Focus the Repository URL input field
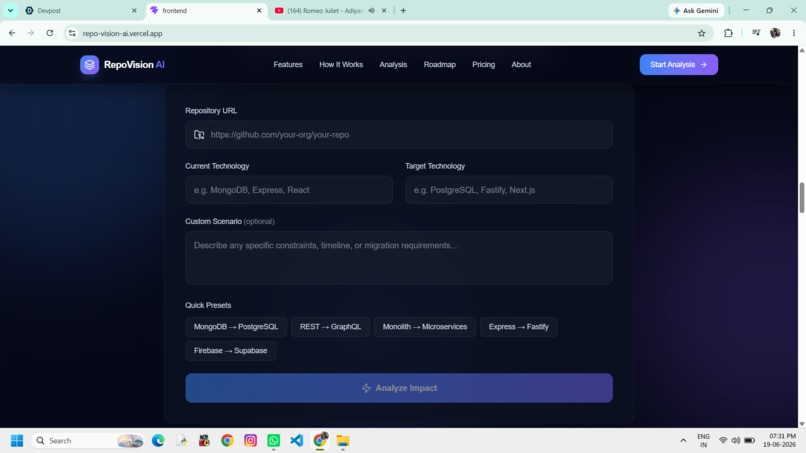 tap(399, 135)
